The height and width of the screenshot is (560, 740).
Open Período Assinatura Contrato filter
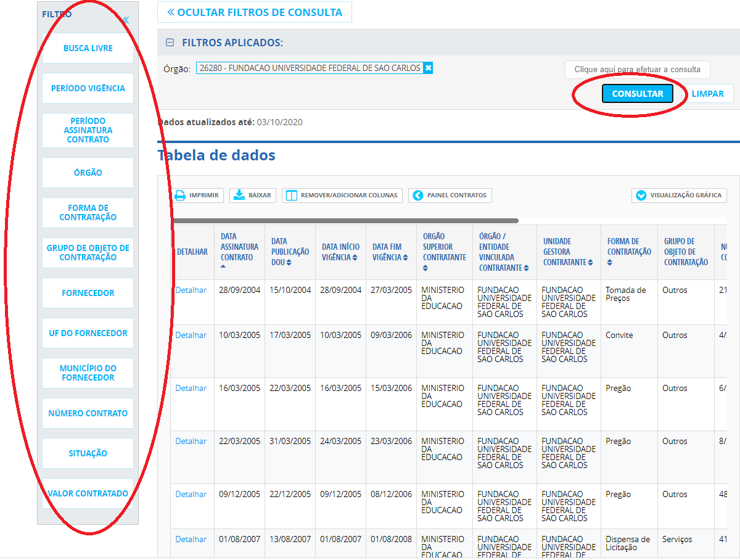tap(88, 130)
